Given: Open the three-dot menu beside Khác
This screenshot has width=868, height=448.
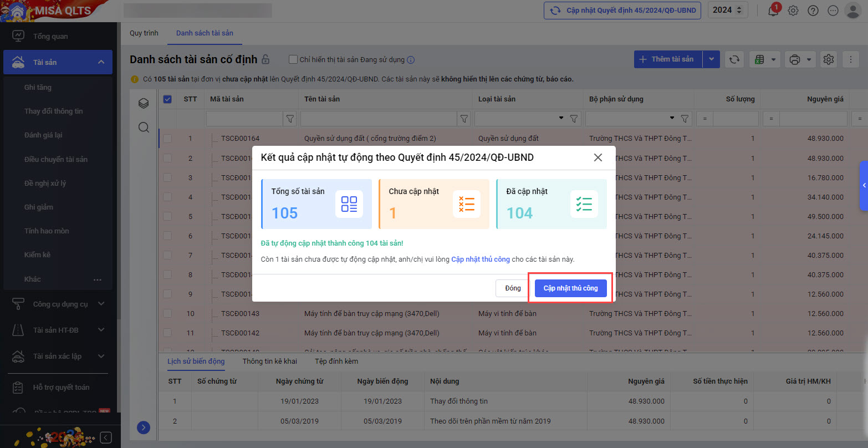Looking at the screenshot, I should tap(98, 279).
